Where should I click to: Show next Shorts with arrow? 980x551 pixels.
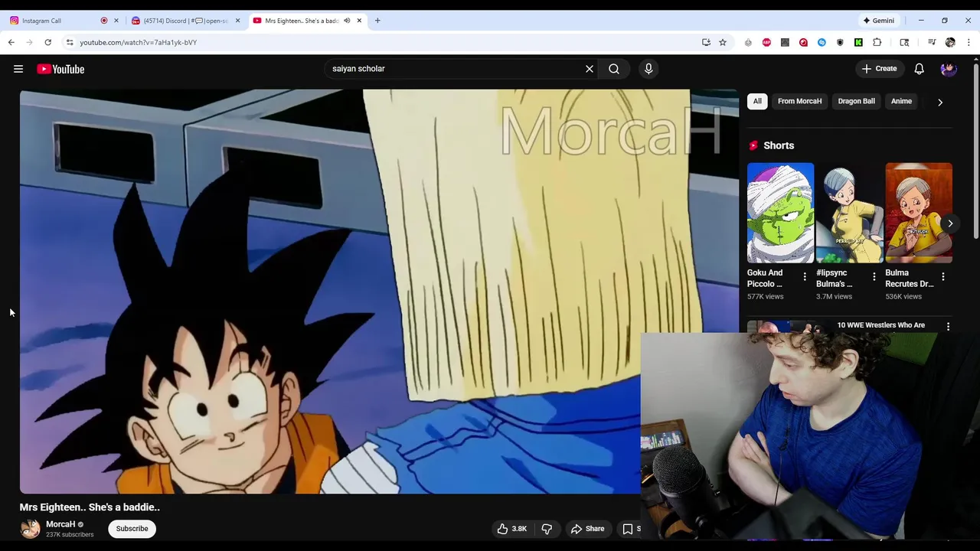950,223
